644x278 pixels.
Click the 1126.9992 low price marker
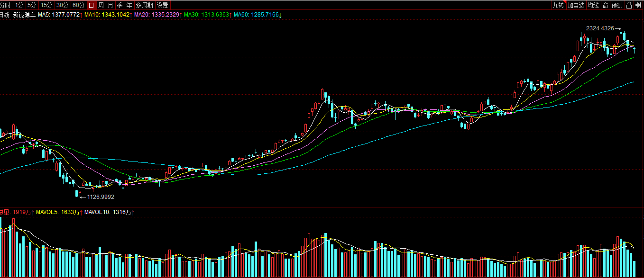pos(101,197)
